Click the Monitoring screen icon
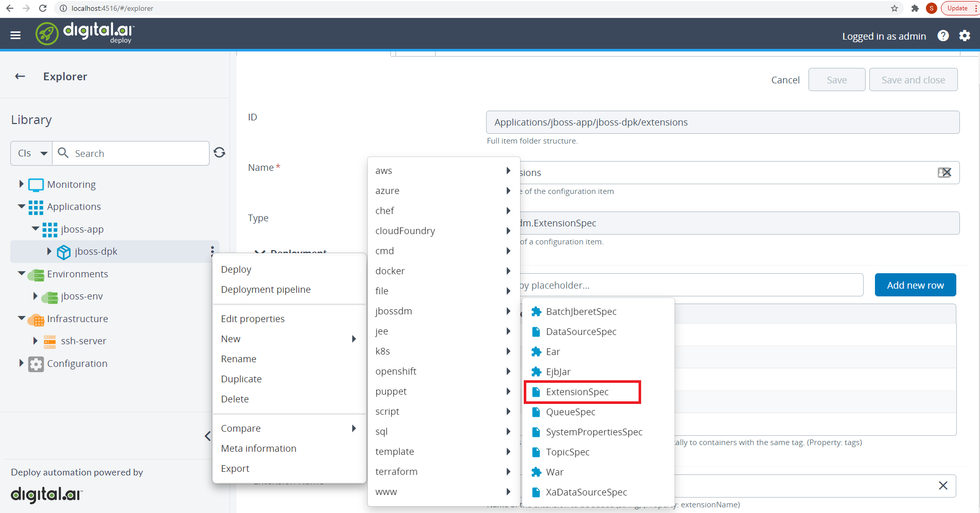980x513 pixels. (x=36, y=185)
